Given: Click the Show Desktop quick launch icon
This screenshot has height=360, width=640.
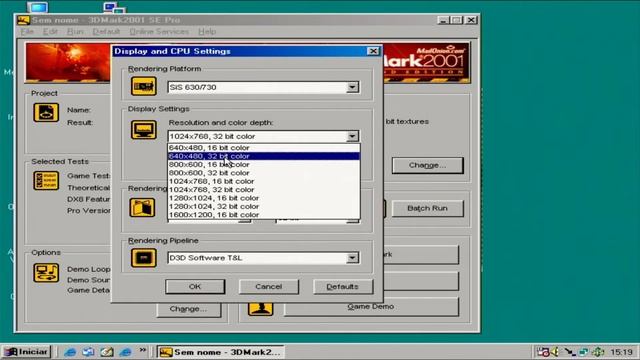Looking at the screenshot, I should (x=107, y=352).
